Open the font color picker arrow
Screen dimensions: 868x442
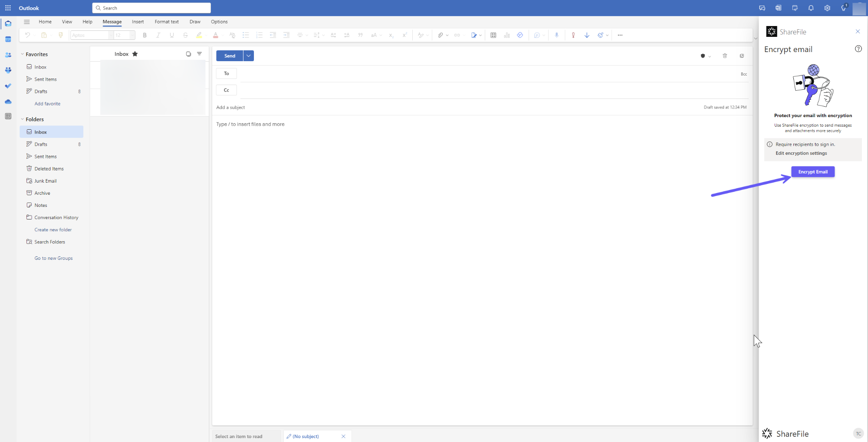coord(222,35)
